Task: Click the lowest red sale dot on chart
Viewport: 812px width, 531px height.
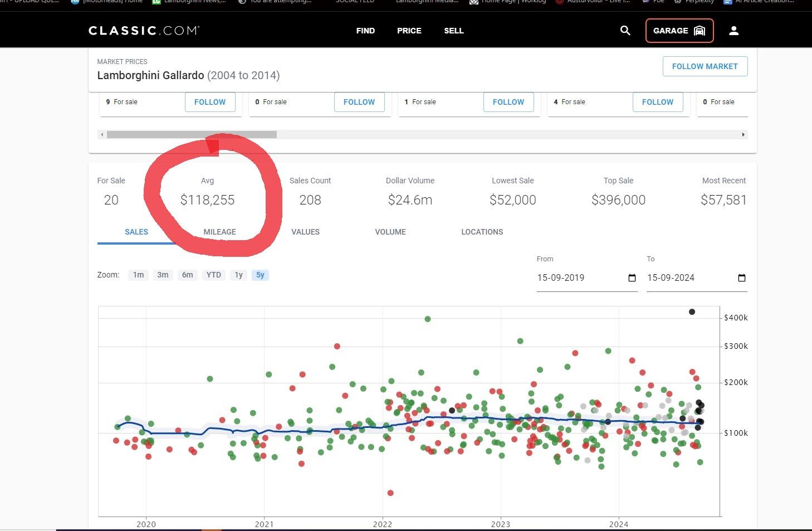Action: (x=390, y=493)
